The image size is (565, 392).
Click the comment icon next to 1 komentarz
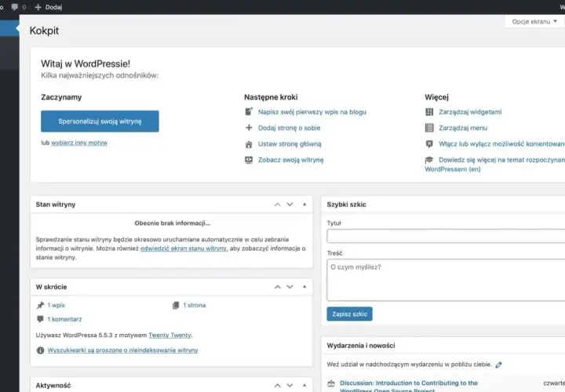40,319
